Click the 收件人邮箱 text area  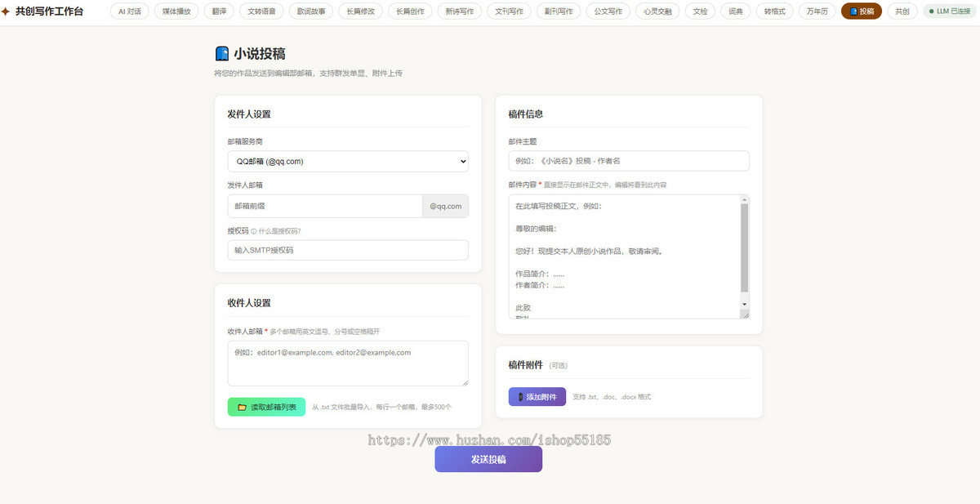(348, 364)
